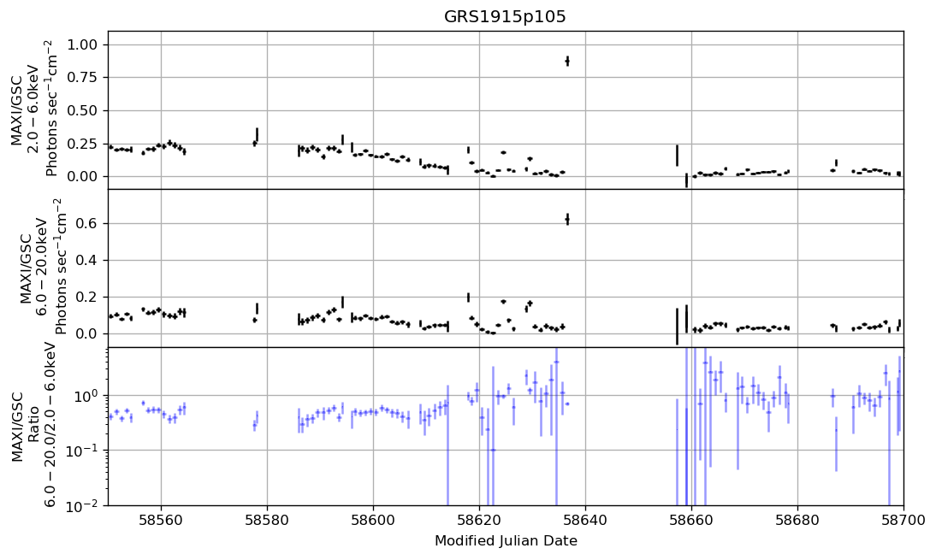
Task: Click the 0.50 tick in the top panel
Action: (83, 111)
